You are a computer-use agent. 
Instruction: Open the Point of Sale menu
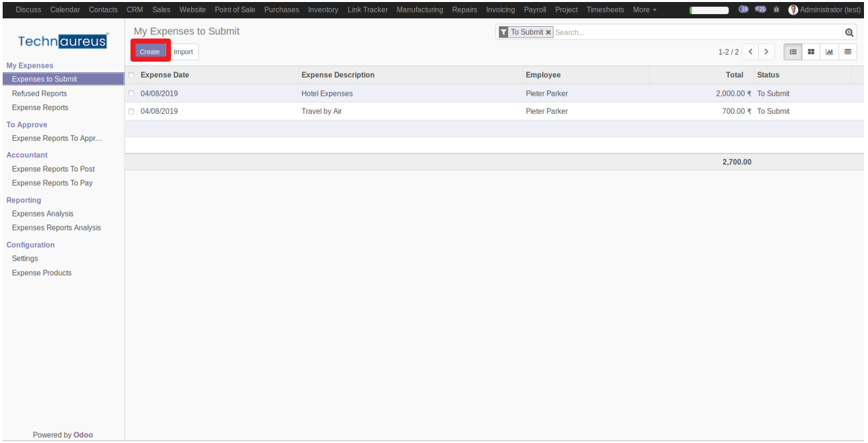click(235, 9)
